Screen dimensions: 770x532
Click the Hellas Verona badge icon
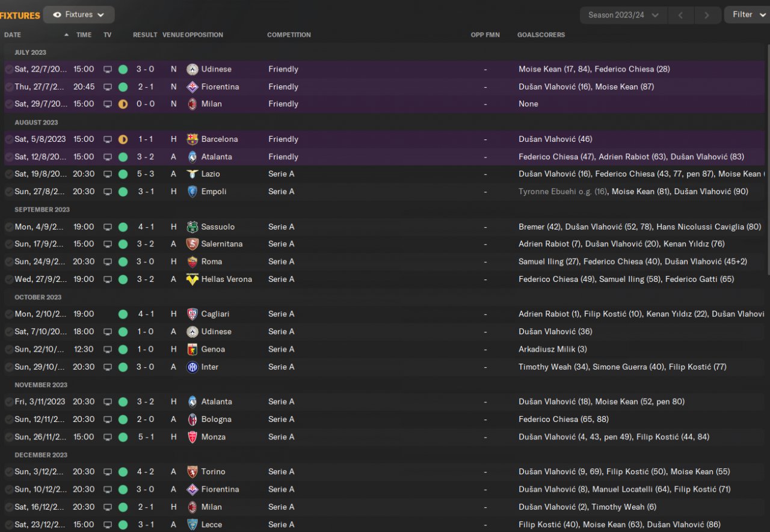pyautogui.click(x=192, y=280)
